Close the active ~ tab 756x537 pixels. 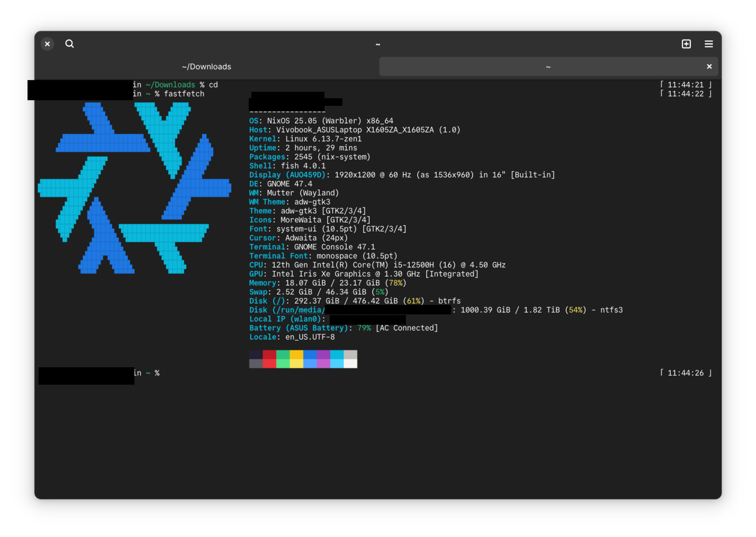click(709, 66)
